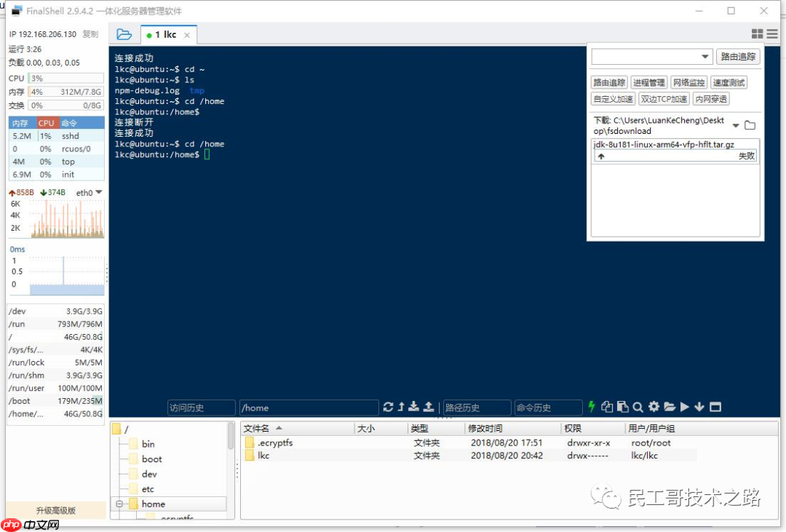The width and height of the screenshot is (786, 532).
Task: Open the eth0 network interface dropdown
Action: (x=99, y=193)
